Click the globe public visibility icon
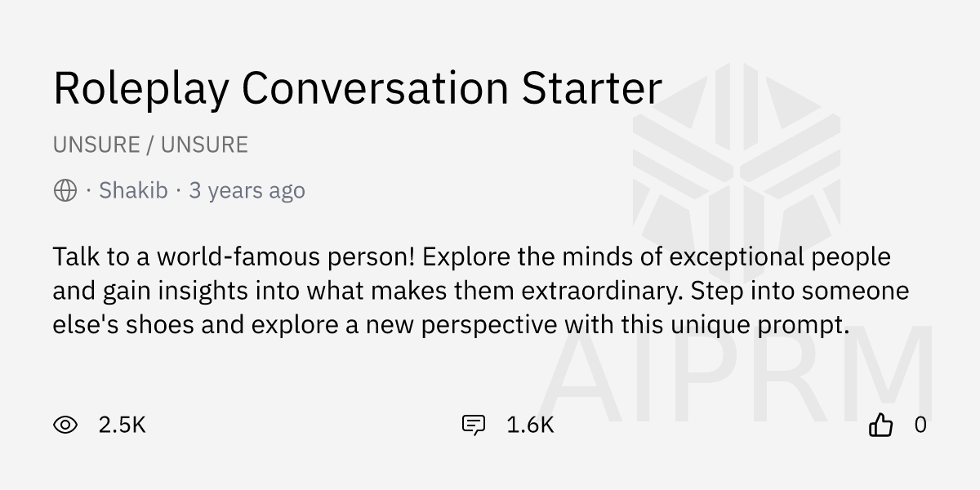The image size is (980, 490). [65, 191]
